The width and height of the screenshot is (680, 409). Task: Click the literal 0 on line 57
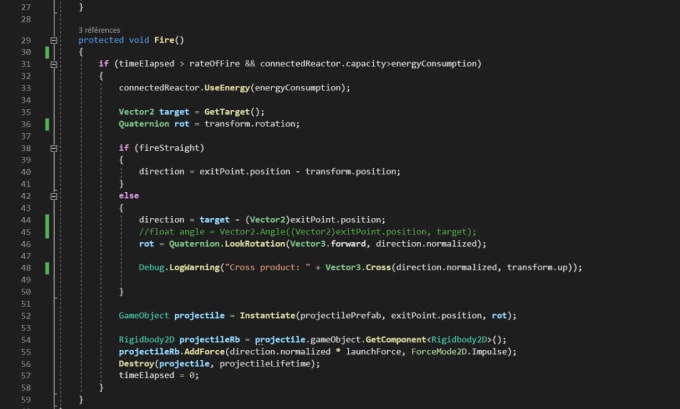[192, 375]
